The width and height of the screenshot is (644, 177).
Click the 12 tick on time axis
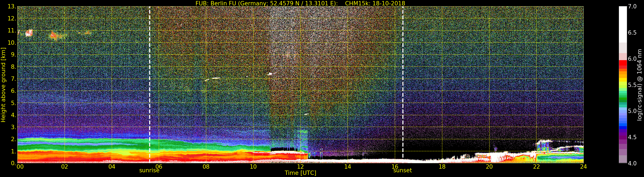300,166
